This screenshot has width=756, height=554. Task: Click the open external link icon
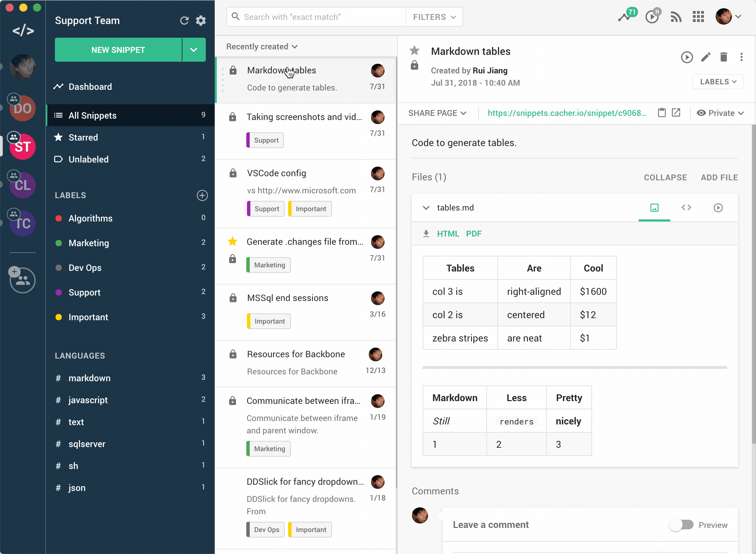point(677,113)
